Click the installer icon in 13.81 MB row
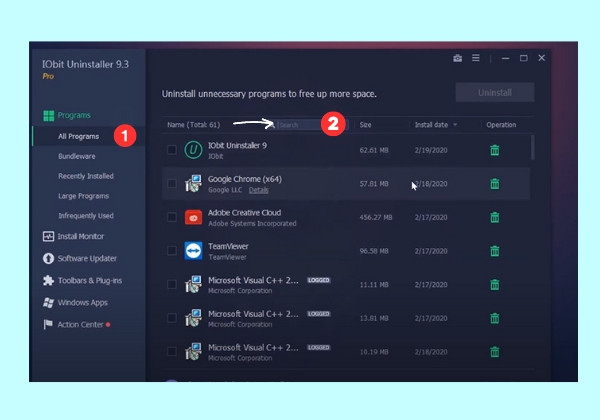 pos(193,318)
